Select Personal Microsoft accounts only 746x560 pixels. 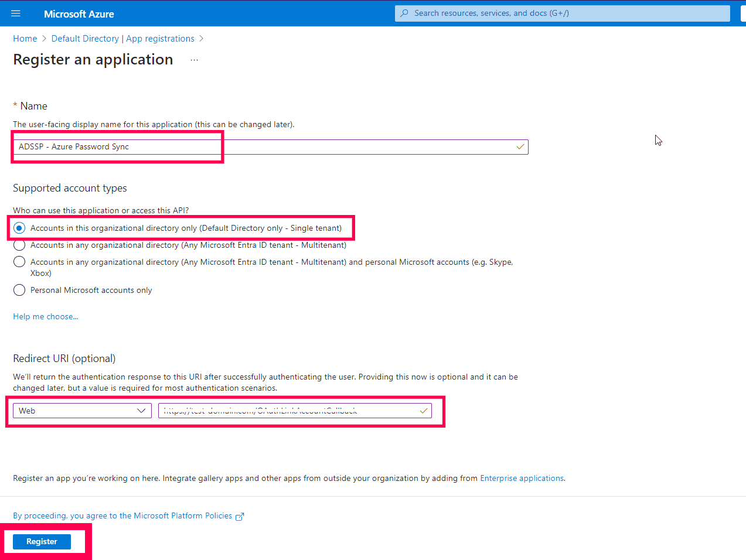[19, 289]
